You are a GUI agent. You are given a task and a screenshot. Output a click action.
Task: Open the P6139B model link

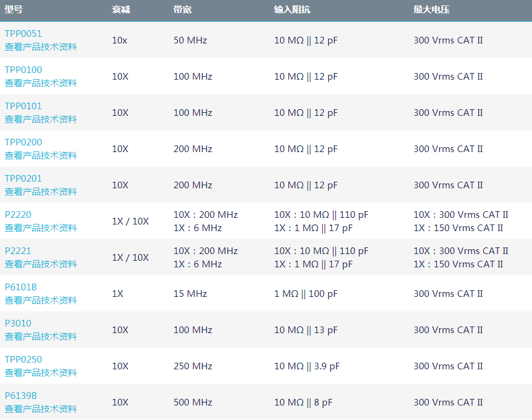click(21, 396)
